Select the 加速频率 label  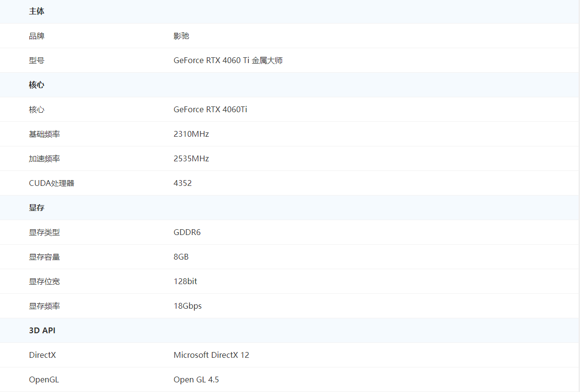tap(44, 158)
